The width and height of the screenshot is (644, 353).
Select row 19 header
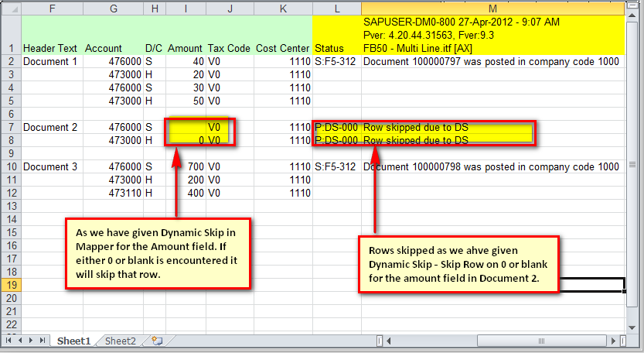point(11,285)
